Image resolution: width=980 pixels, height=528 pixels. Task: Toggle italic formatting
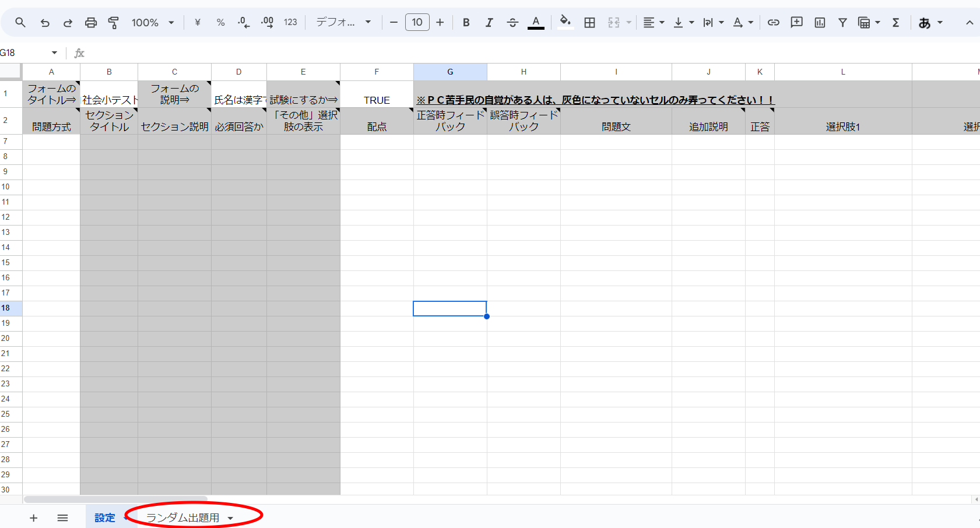point(489,22)
